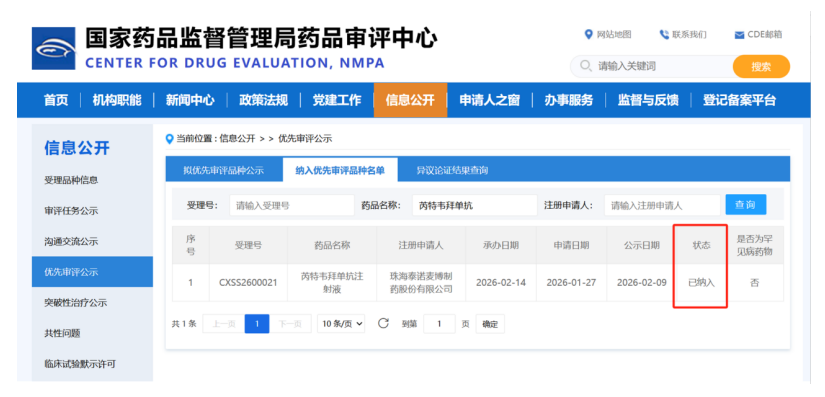Open 党建工作 navigation item

point(337,100)
